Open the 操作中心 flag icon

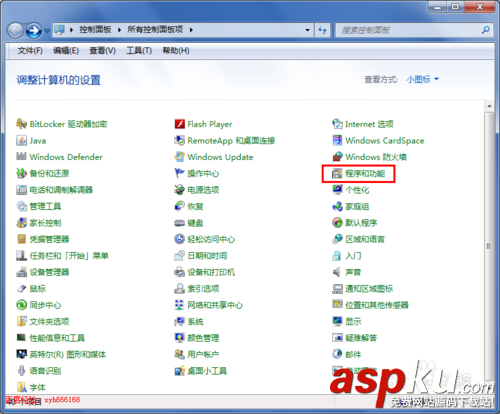[x=179, y=173]
